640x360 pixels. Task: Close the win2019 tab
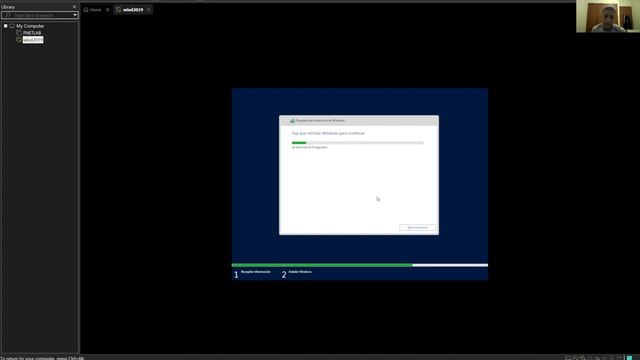[x=148, y=9]
